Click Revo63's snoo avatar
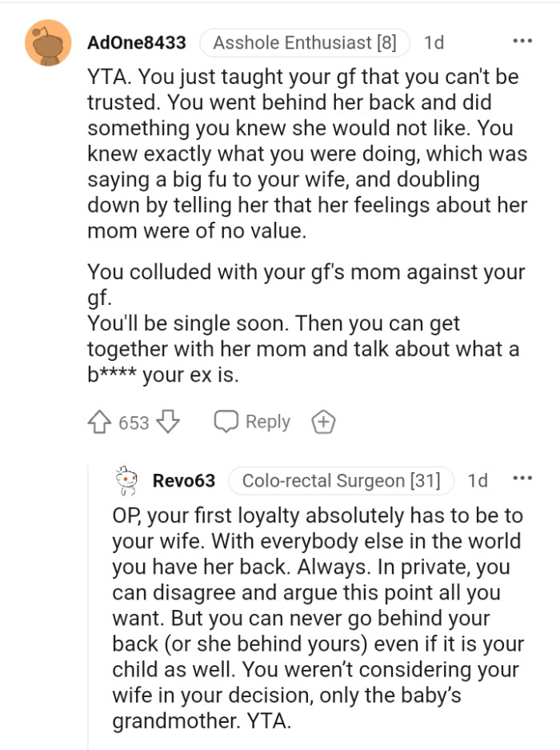The width and height of the screenshot is (560, 750). pyautogui.click(x=125, y=479)
